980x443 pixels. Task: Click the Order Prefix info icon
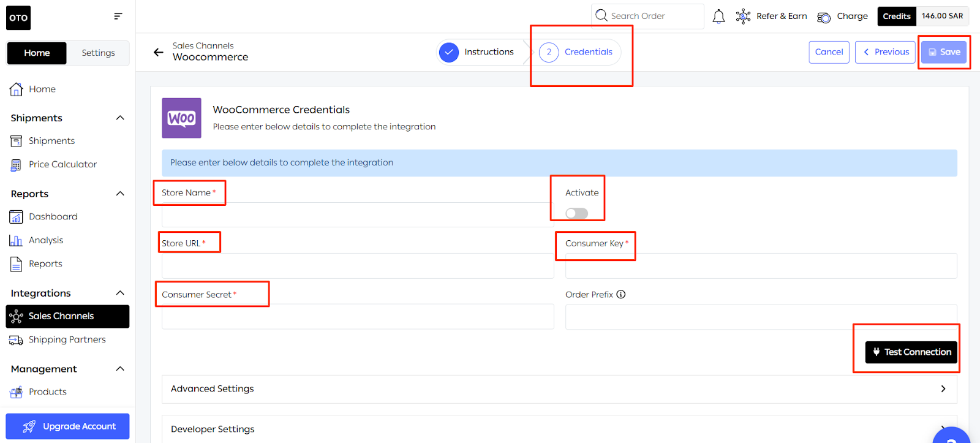tap(621, 294)
